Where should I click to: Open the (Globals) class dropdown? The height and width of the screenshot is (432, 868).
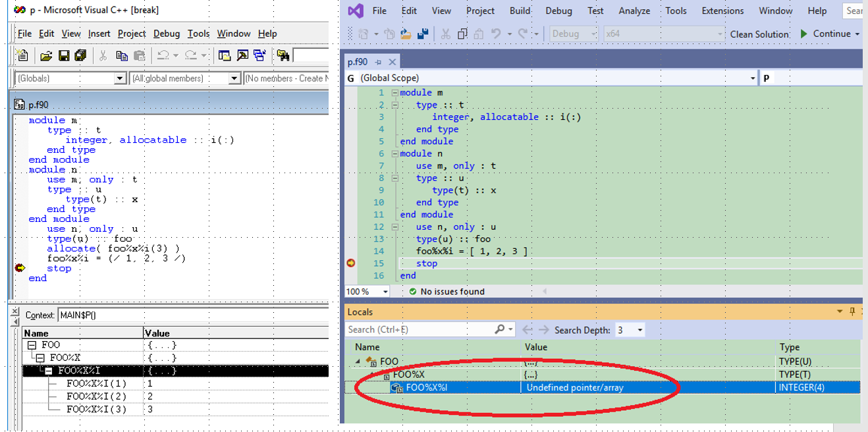pyautogui.click(x=120, y=78)
